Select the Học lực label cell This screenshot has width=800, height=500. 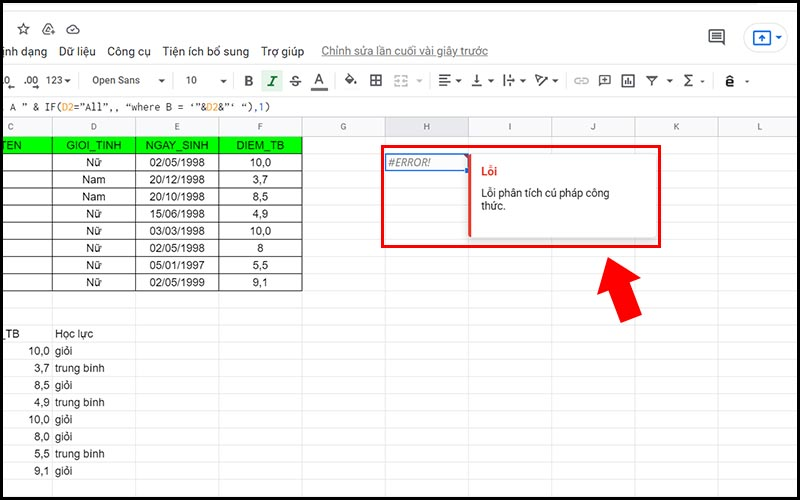click(x=94, y=334)
